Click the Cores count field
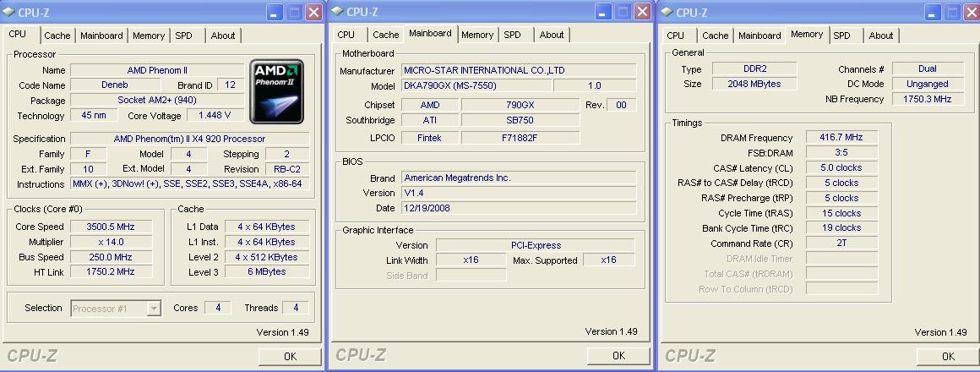Viewport: 980px width, 372px height. tap(218, 308)
